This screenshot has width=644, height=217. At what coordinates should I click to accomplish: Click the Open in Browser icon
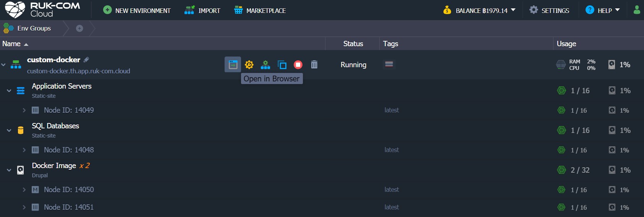point(233,65)
